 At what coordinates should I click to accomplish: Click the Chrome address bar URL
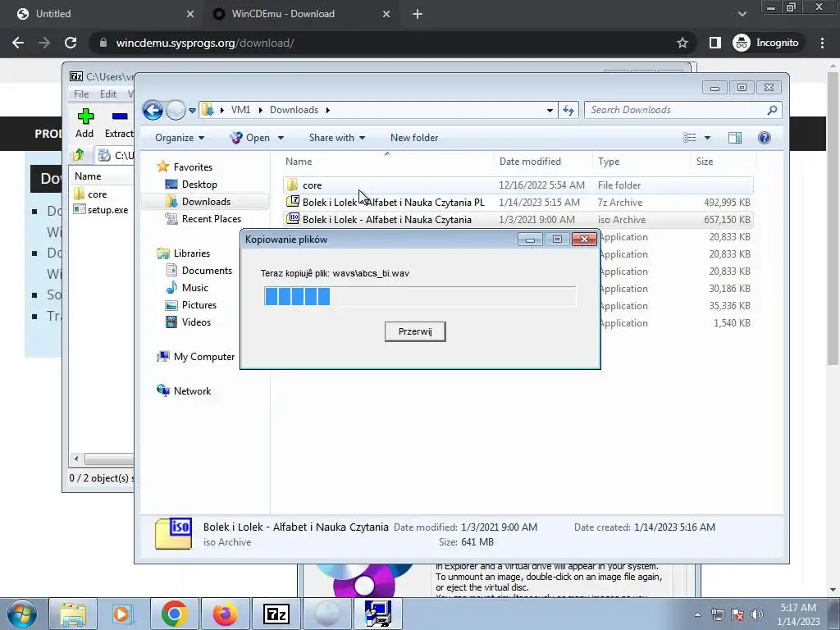point(205,43)
